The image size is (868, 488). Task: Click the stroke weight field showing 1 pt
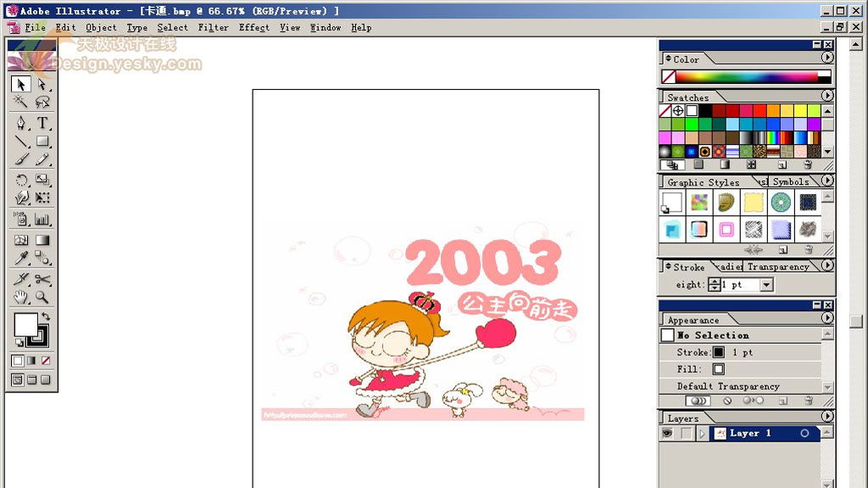pyautogui.click(x=741, y=285)
